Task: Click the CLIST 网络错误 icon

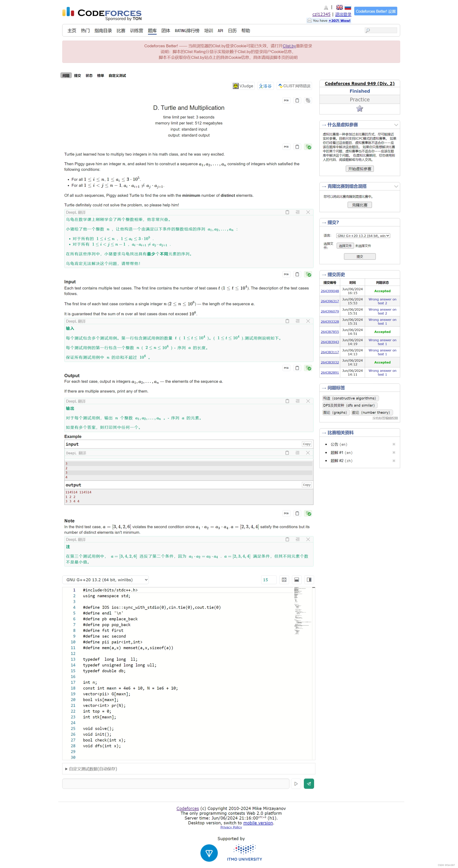Action: 294,86
